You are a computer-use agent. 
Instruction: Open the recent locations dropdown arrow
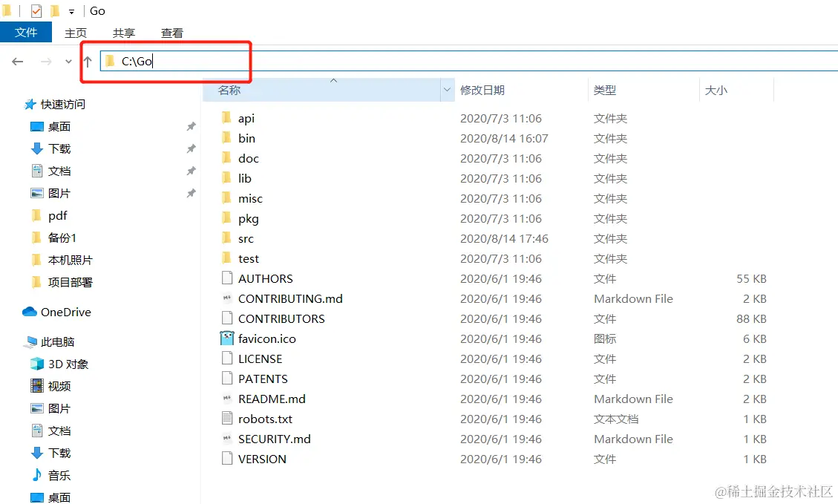click(68, 62)
